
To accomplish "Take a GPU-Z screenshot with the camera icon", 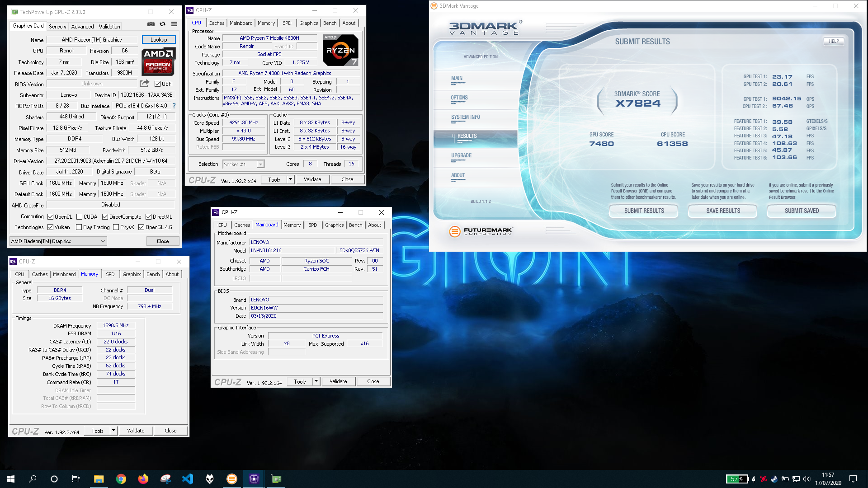I will coord(151,24).
